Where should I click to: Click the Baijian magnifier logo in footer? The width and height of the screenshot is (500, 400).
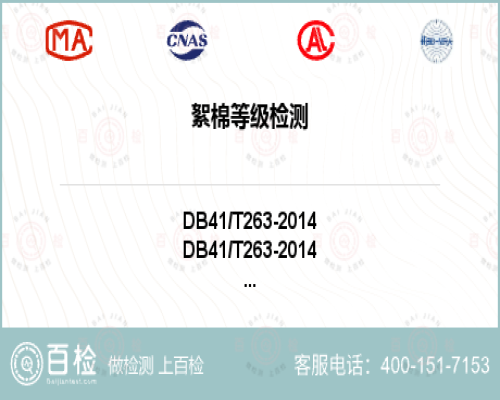tap(27, 364)
